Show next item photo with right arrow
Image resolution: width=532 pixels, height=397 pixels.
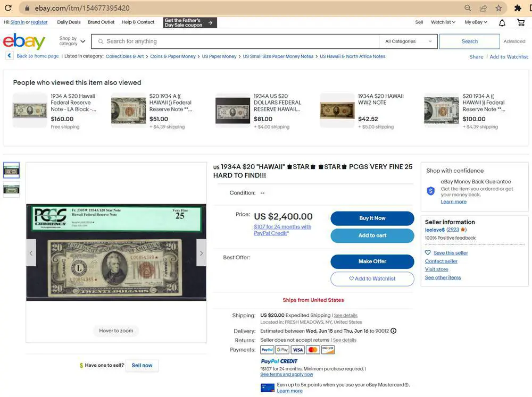coord(201,253)
